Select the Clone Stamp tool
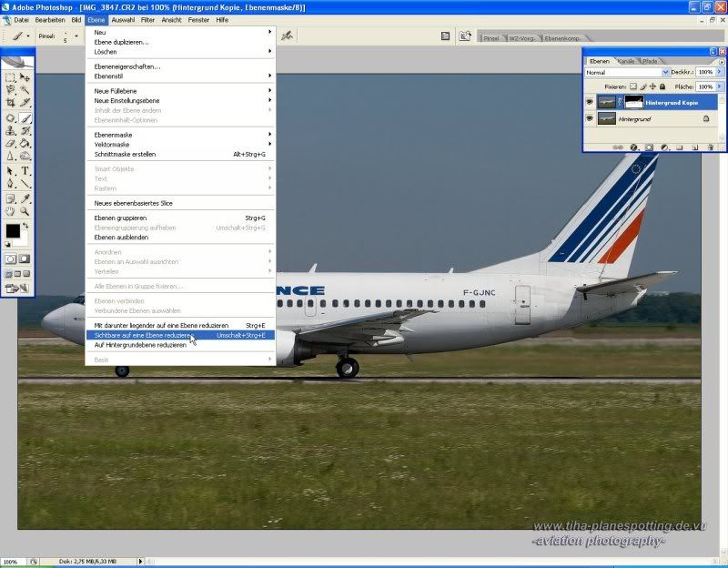 (10, 131)
